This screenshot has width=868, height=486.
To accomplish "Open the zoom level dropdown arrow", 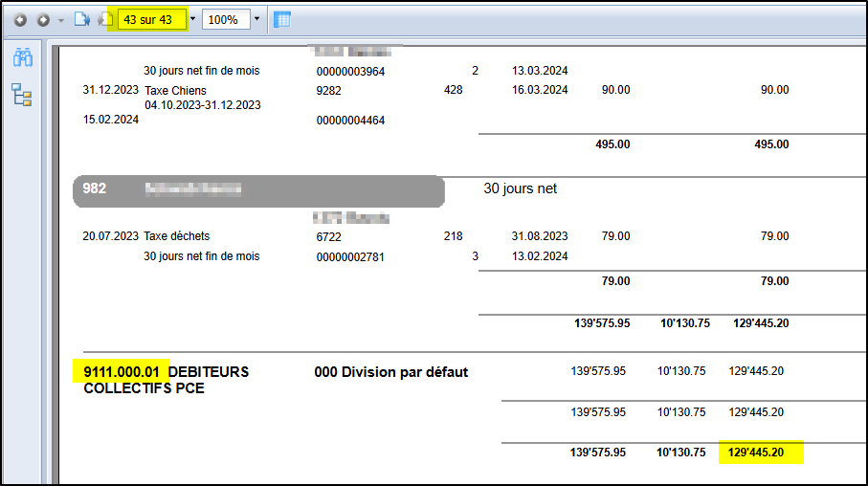I will [x=256, y=19].
